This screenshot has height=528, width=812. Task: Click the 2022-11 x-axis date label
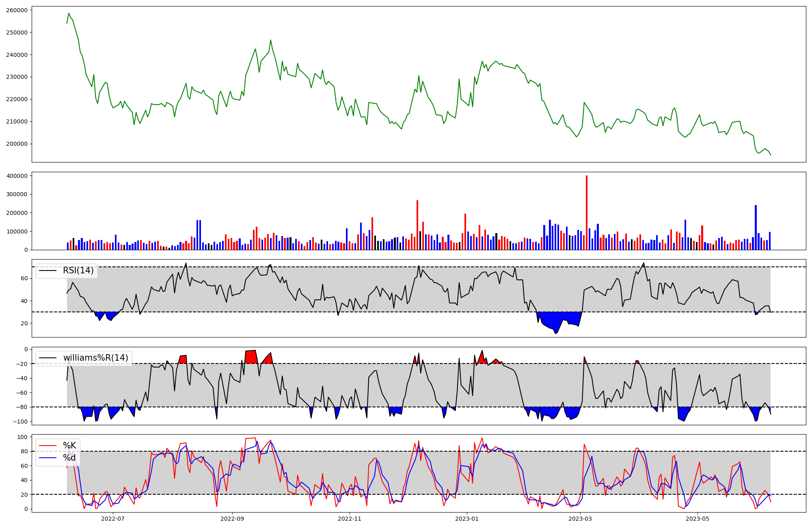pyautogui.click(x=350, y=519)
